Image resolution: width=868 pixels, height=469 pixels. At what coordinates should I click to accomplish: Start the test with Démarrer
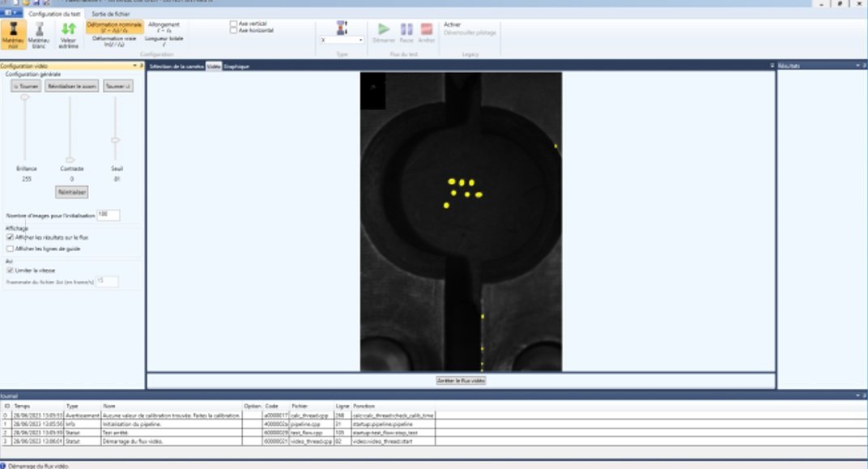click(384, 32)
